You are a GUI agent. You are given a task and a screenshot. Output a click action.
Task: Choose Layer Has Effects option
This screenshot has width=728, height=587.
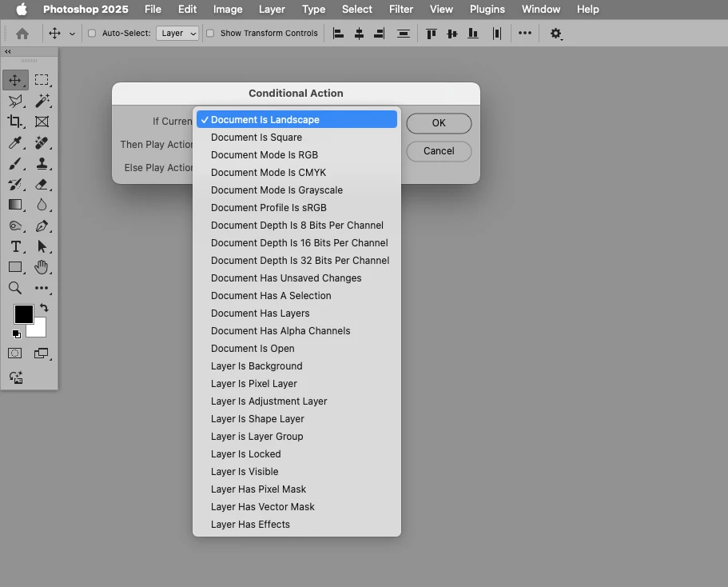(296, 525)
